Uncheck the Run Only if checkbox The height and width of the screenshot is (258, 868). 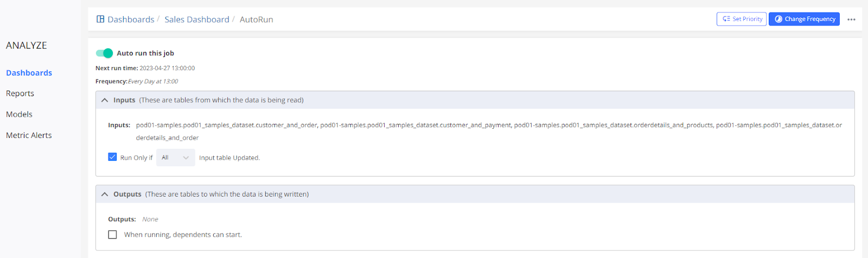tap(112, 157)
